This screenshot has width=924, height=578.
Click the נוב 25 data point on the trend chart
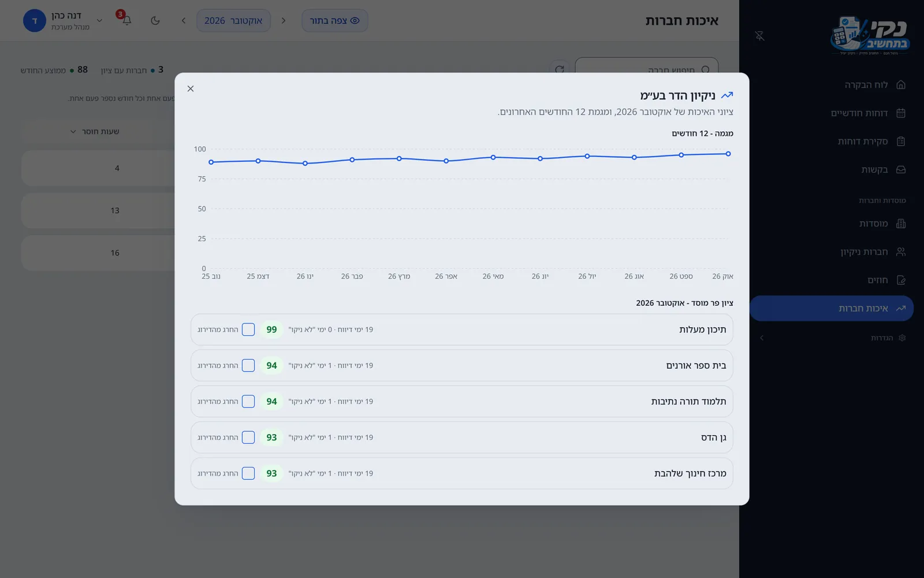click(x=211, y=162)
